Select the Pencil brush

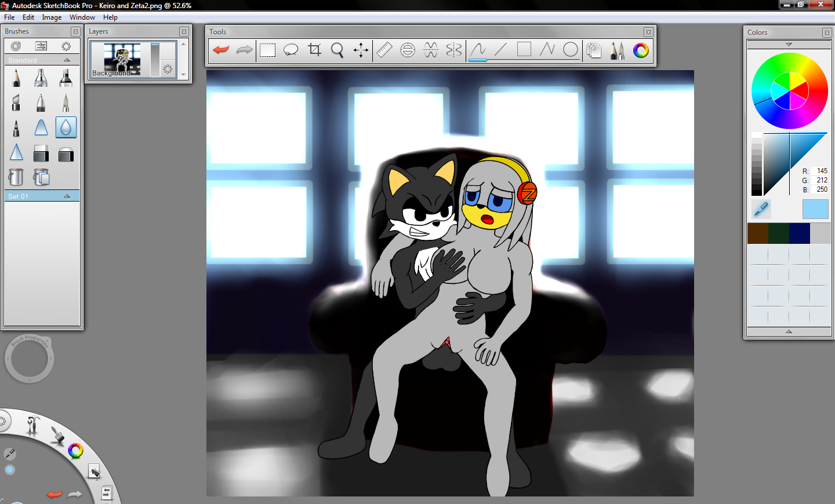click(x=16, y=78)
